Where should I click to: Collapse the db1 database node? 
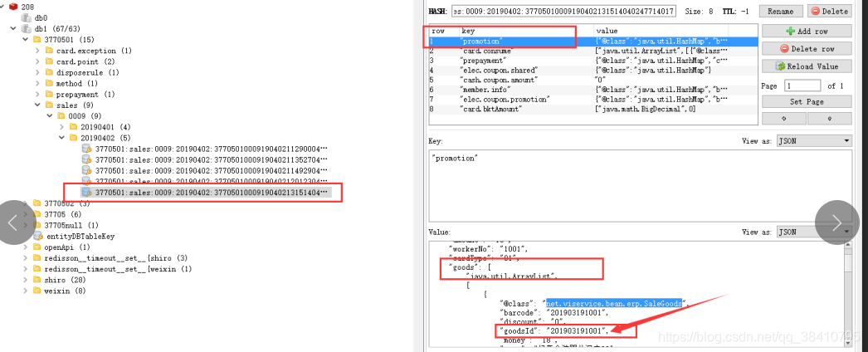(13, 29)
